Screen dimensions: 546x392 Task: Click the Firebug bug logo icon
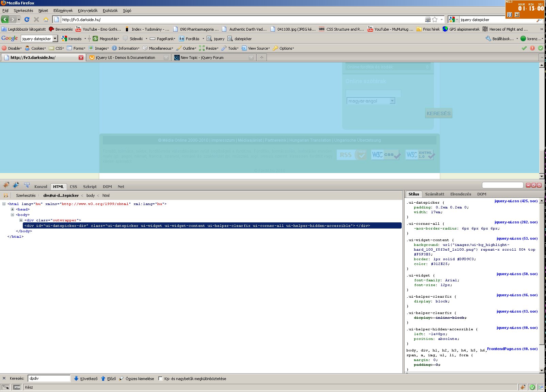6,185
